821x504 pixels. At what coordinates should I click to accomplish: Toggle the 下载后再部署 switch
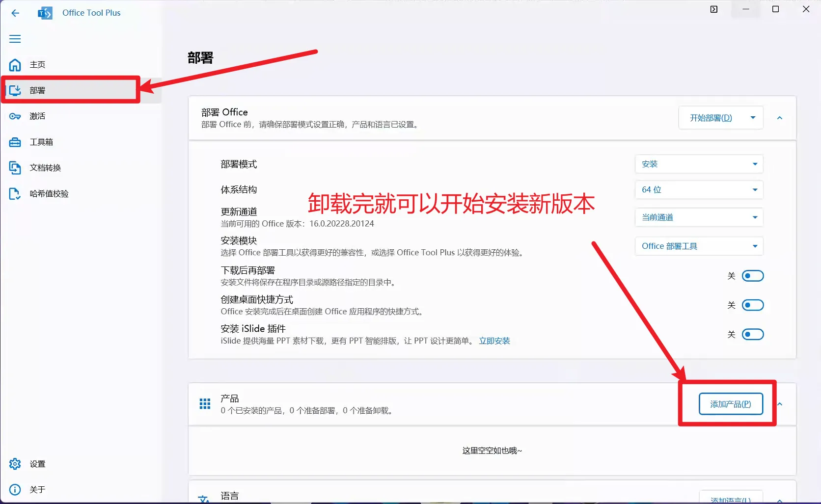tap(753, 276)
